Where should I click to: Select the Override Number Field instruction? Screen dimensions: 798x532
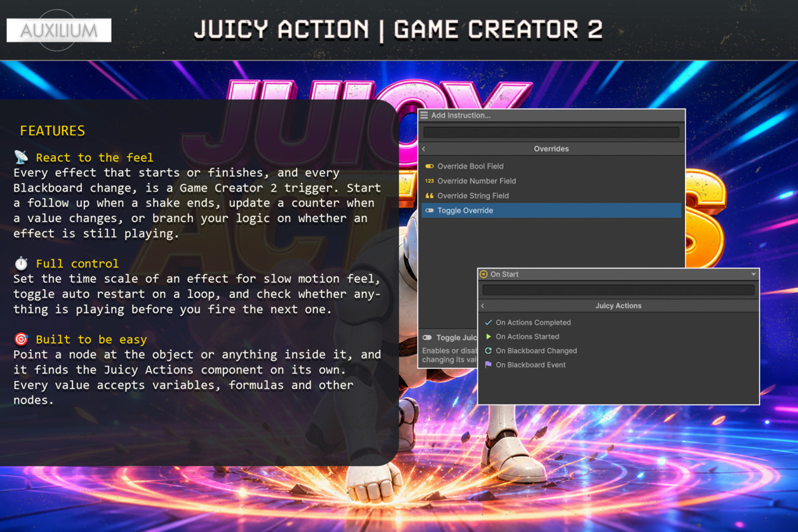point(551,181)
